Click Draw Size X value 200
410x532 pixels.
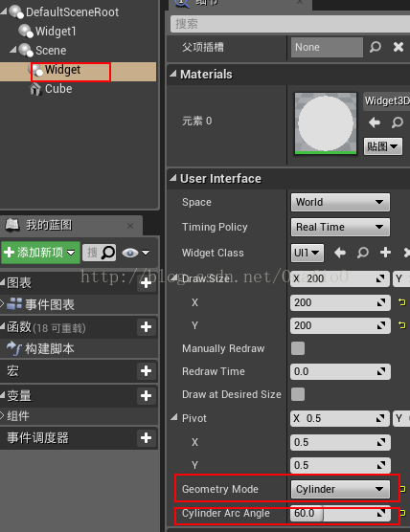coord(340,302)
